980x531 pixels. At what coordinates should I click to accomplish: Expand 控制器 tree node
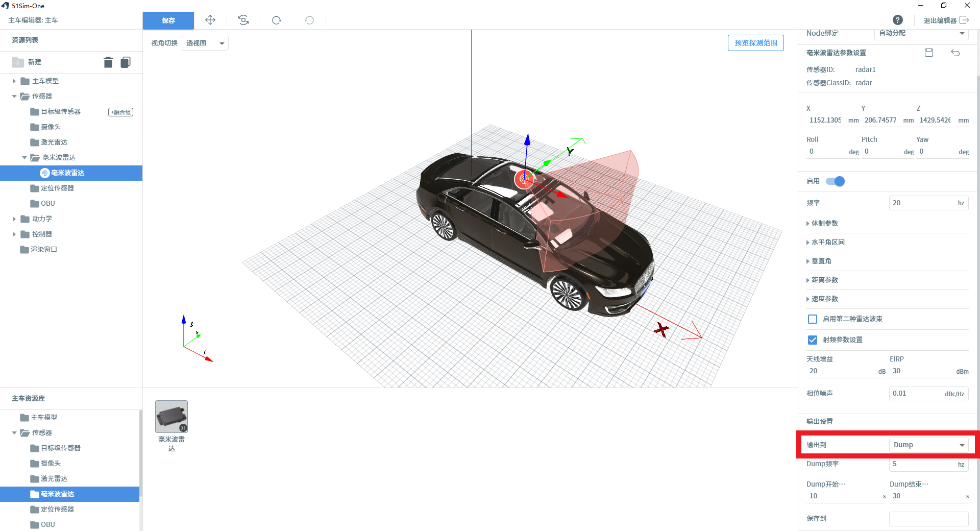coord(14,234)
